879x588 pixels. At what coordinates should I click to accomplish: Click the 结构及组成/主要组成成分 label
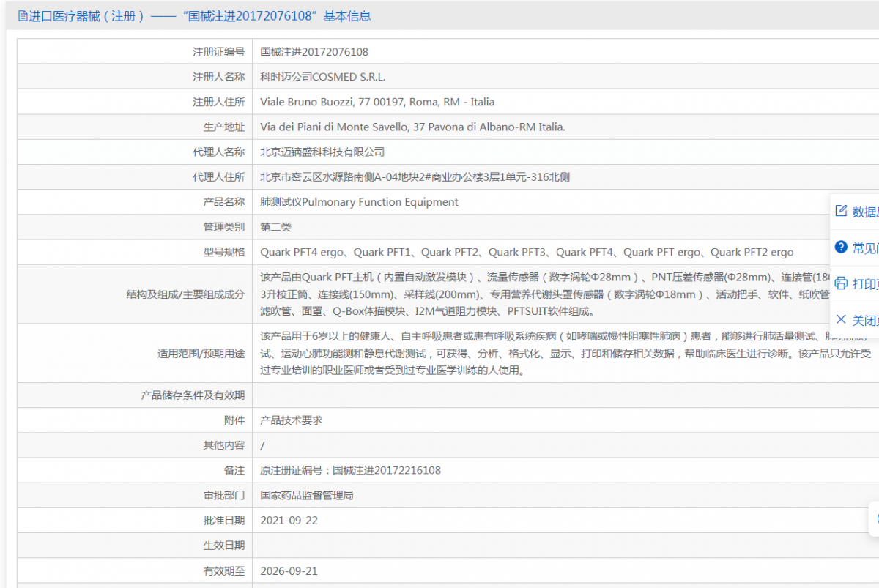(x=186, y=294)
